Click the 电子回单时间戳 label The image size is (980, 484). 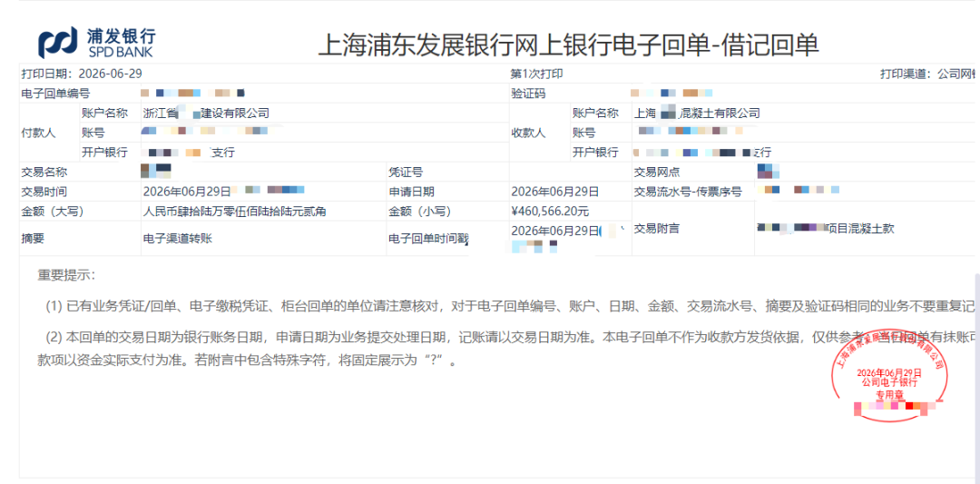point(428,238)
